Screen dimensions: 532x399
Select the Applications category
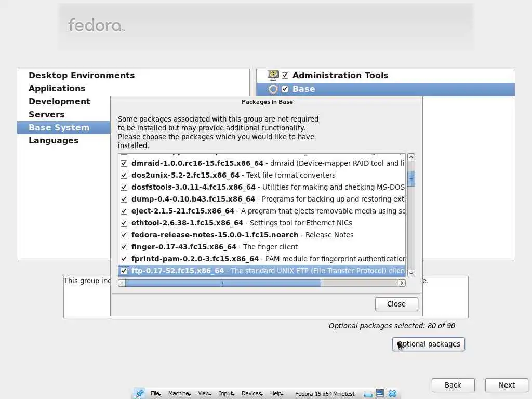[57, 88]
